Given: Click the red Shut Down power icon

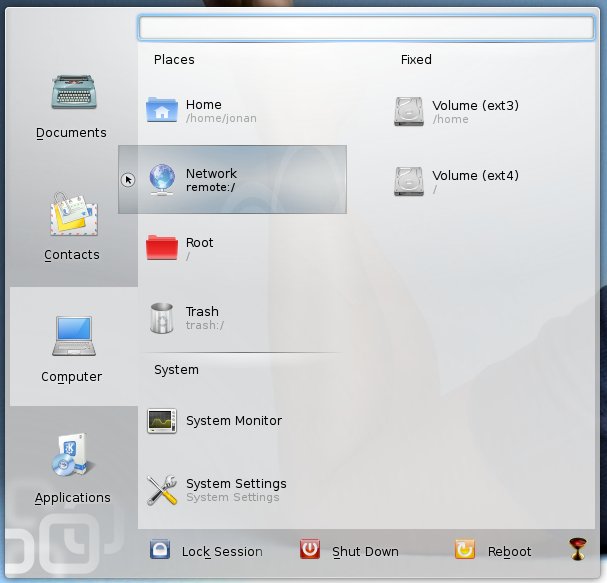Looking at the screenshot, I should pos(310,549).
